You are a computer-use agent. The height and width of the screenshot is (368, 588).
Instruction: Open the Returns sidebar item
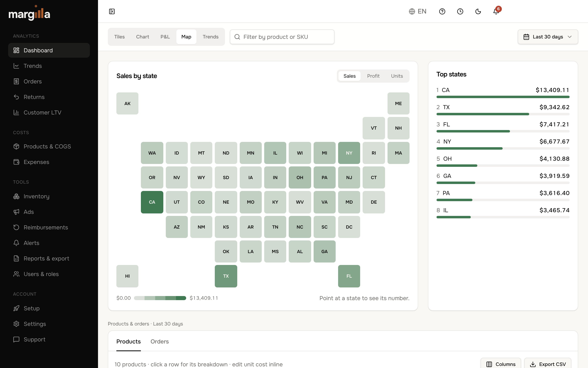tap(49, 97)
